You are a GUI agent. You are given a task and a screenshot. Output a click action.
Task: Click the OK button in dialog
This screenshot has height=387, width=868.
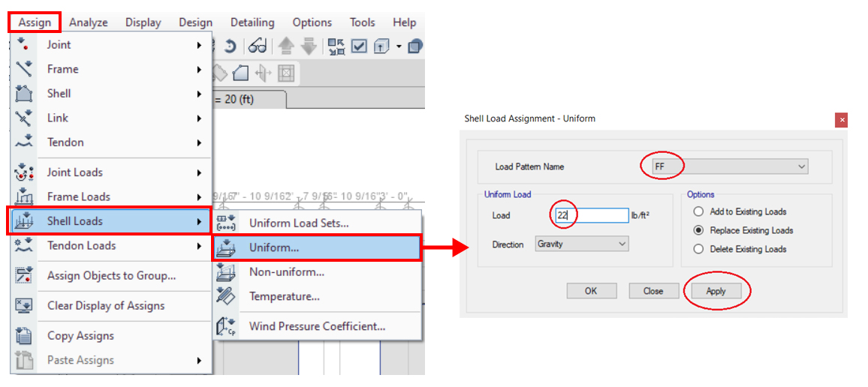click(591, 291)
